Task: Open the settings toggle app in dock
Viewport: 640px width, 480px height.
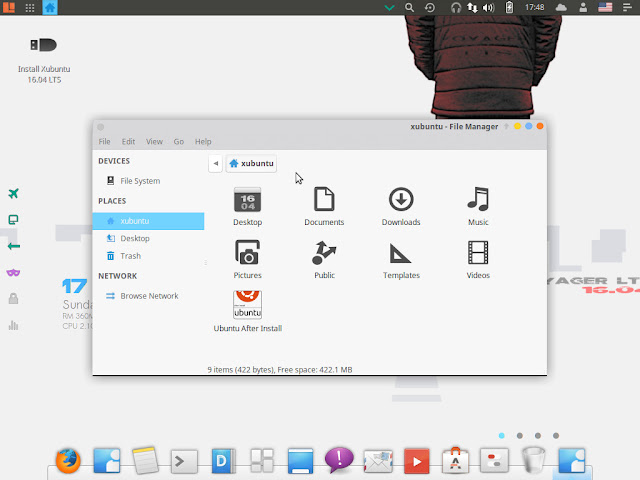Action: click(x=494, y=461)
